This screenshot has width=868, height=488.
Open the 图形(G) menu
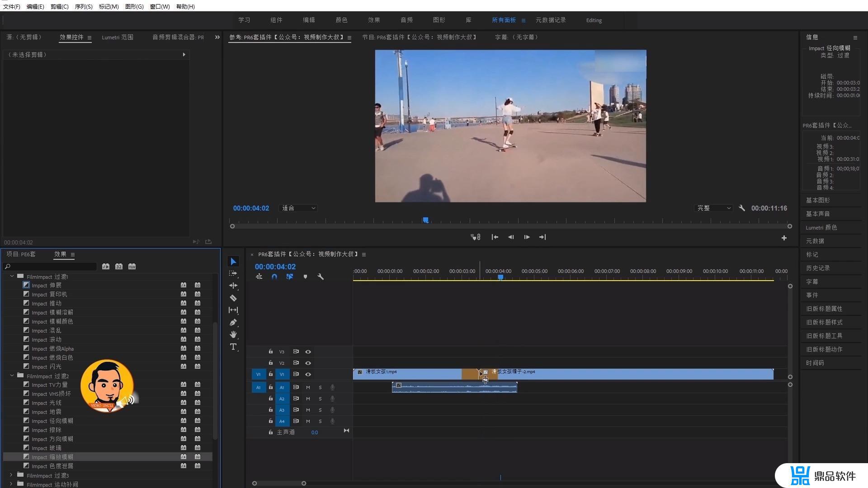point(134,6)
